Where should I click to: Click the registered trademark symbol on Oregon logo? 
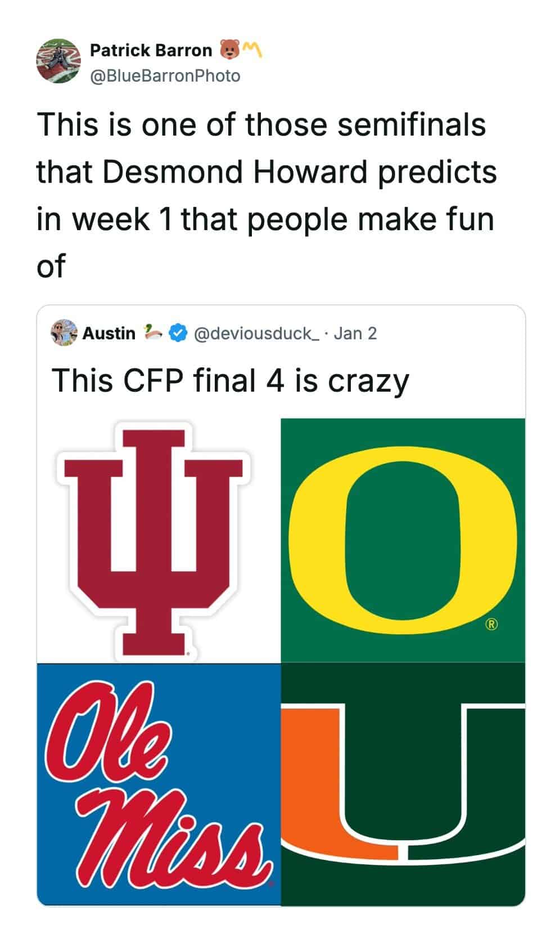491,624
